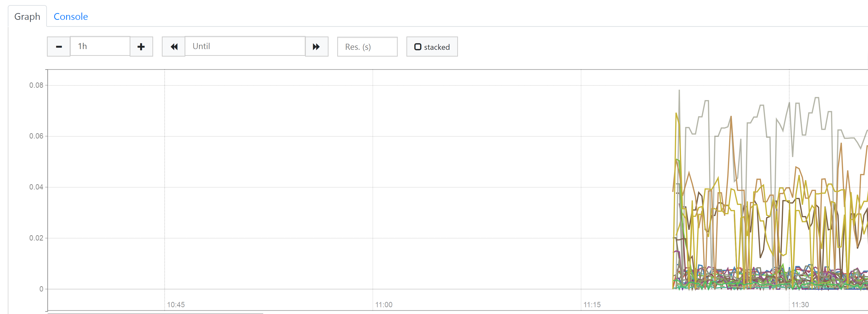The height and width of the screenshot is (314, 868).
Task: Click the 11:00 time axis label
Action: pos(384,305)
